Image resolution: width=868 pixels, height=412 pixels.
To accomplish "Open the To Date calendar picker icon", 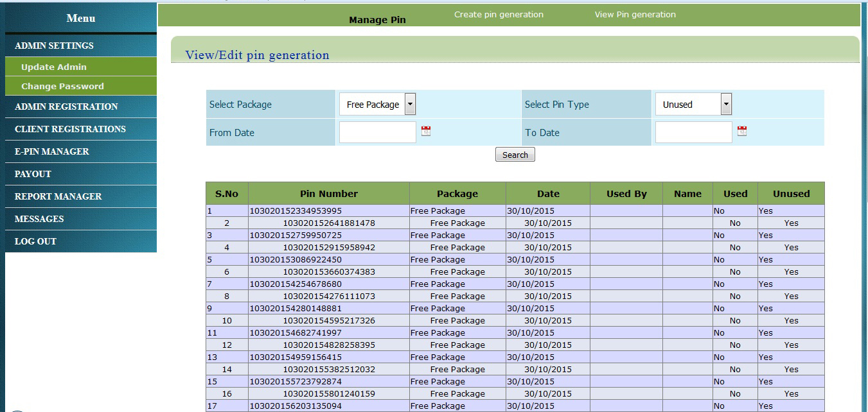I will click(x=742, y=132).
